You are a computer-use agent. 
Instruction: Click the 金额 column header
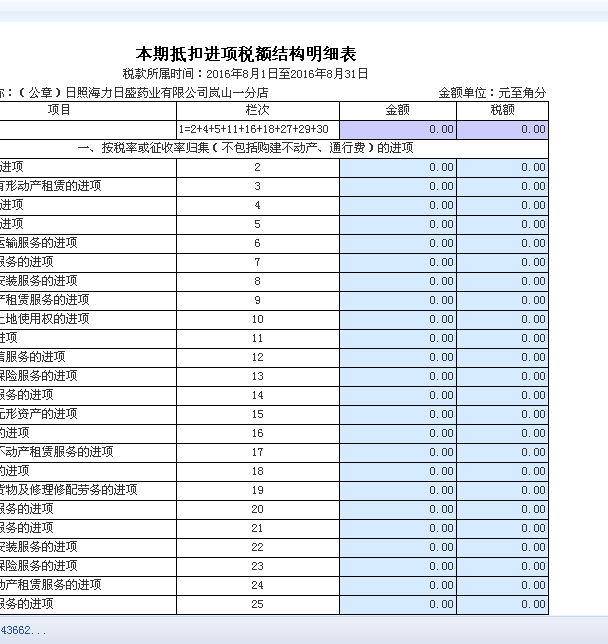coord(398,110)
